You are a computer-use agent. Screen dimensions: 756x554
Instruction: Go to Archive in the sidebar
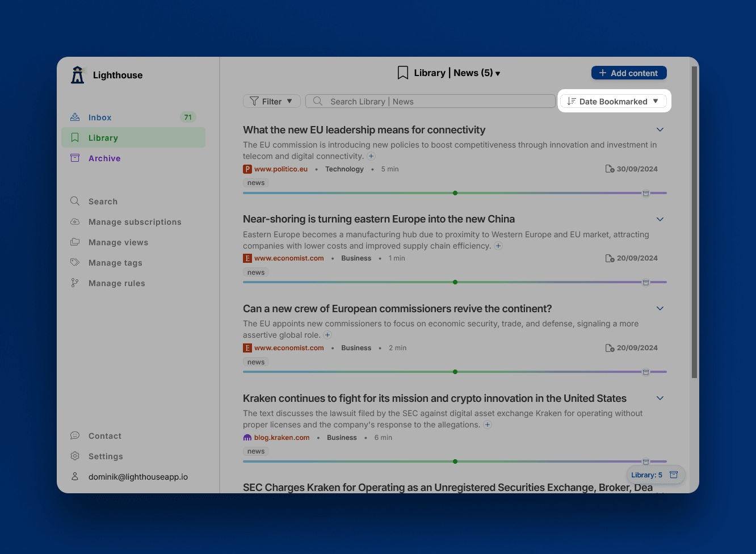click(x=104, y=158)
